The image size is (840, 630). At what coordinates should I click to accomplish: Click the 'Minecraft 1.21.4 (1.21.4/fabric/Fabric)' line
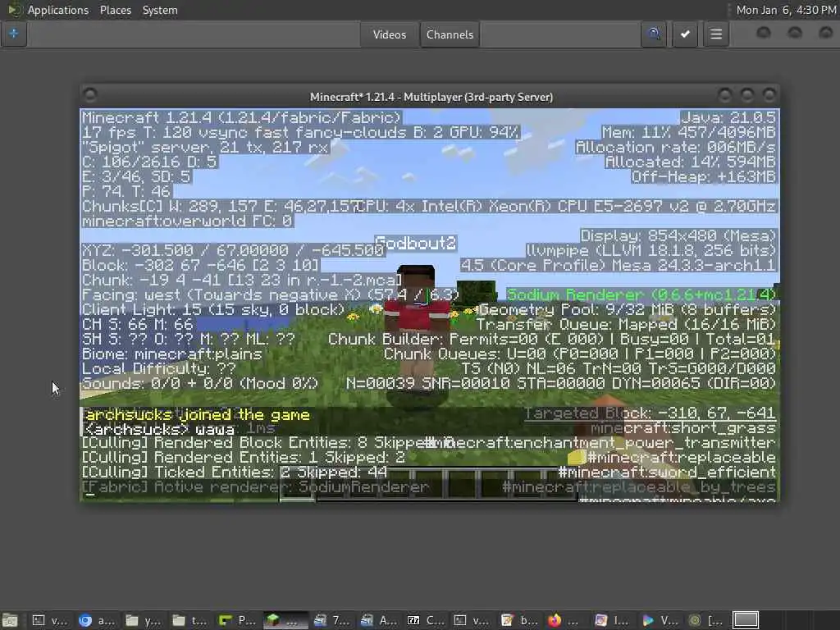241,117
